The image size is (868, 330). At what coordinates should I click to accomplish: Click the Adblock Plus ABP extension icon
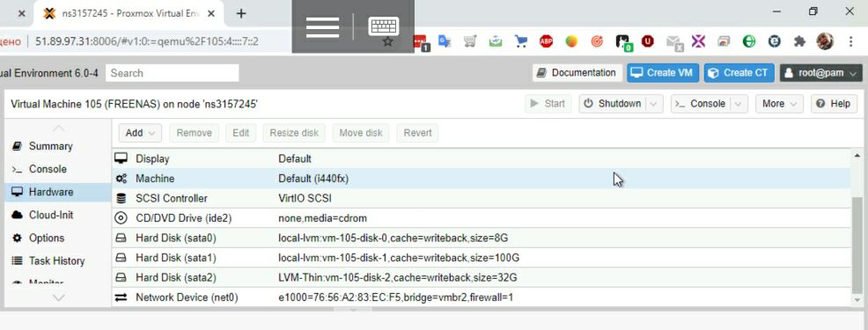[x=546, y=41]
